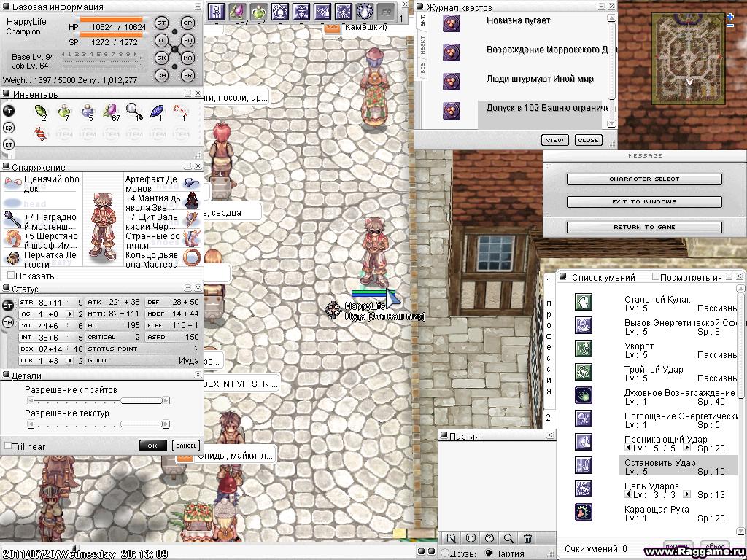747x560 pixels.
Task: Toggle Посмотреть checkbox in skill list
Action: 656,276
